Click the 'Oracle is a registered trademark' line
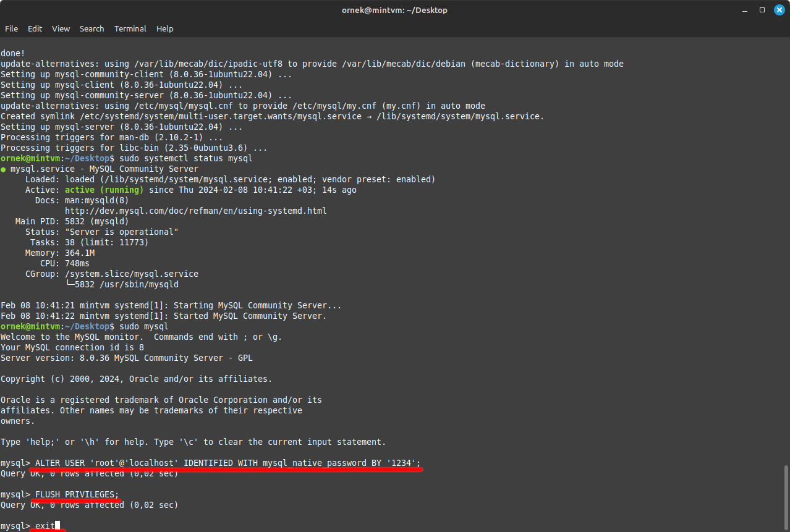The image size is (790, 532). coord(161,400)
